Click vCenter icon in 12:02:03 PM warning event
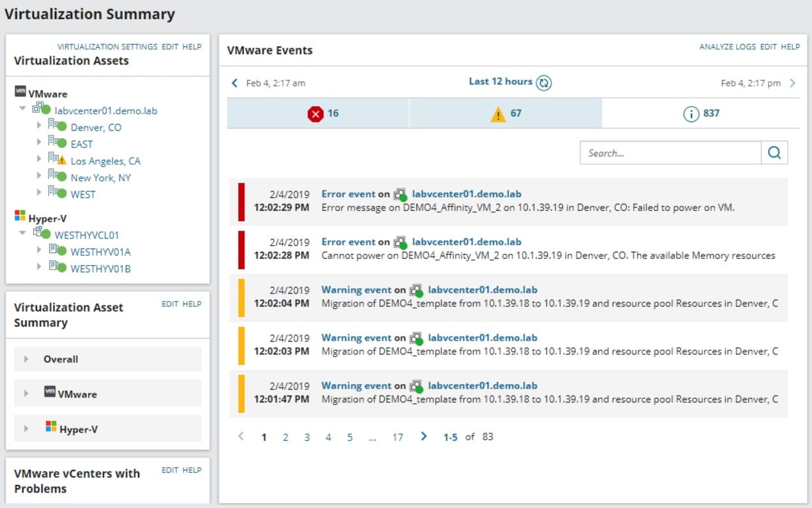The height and width of the screenshot is (508, 812). click(x=416, y=338)
